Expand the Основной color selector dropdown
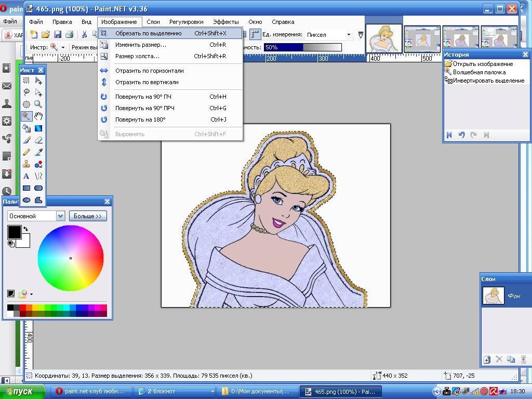The height and width of the screenshot is (399, 532). (x=60, y=216)
